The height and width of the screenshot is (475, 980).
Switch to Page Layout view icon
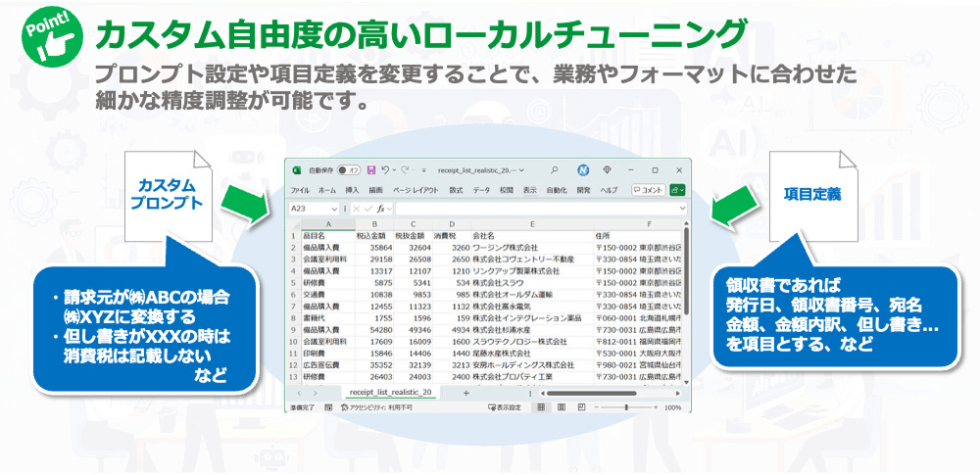(559, 406)
